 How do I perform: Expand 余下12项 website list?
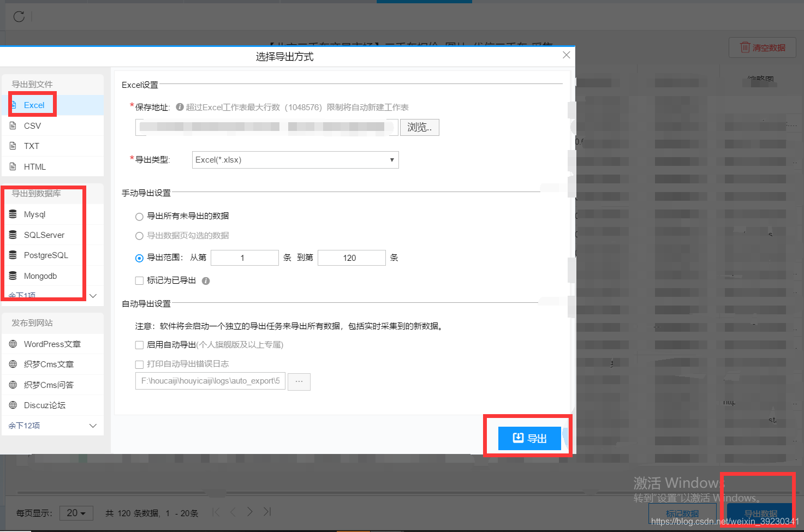pyautogui.click(x=52, y=426)
